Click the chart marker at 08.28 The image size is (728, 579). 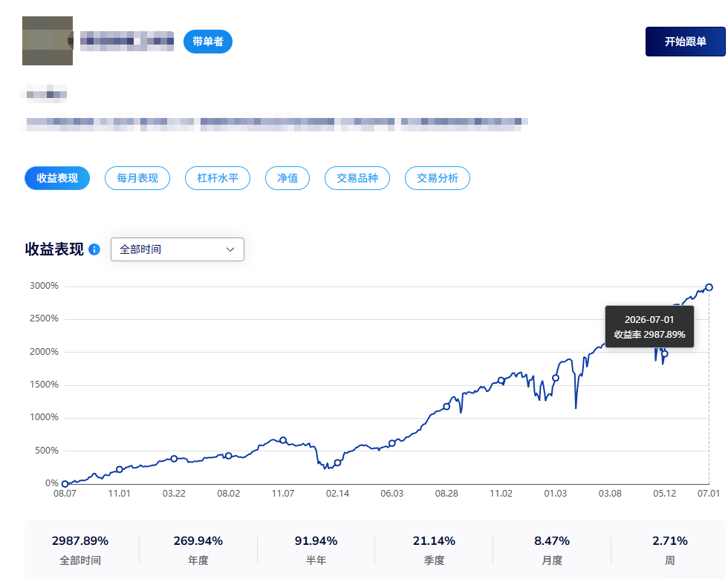[446, 407]
